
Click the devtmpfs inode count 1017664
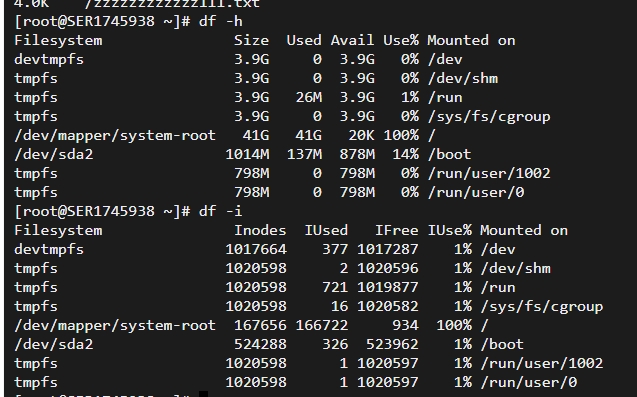click(256, 249)
